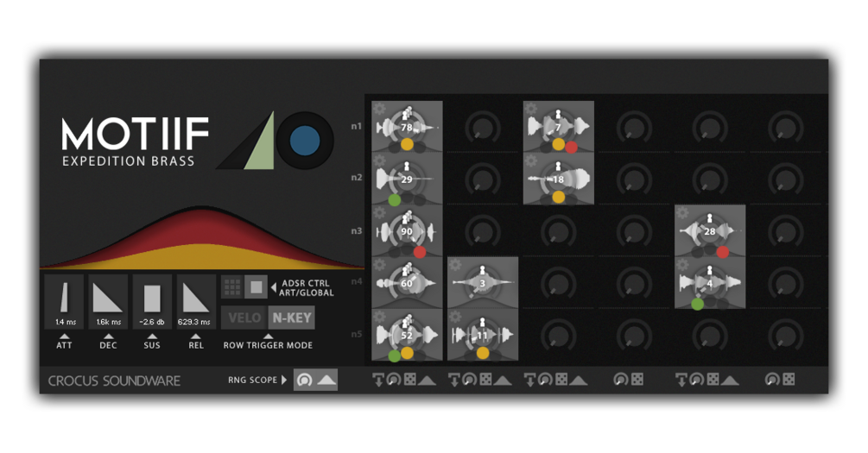Click the fourth column's dice randomize icon
The height and width of the screenshot is (453, 868).
(637, 380)
